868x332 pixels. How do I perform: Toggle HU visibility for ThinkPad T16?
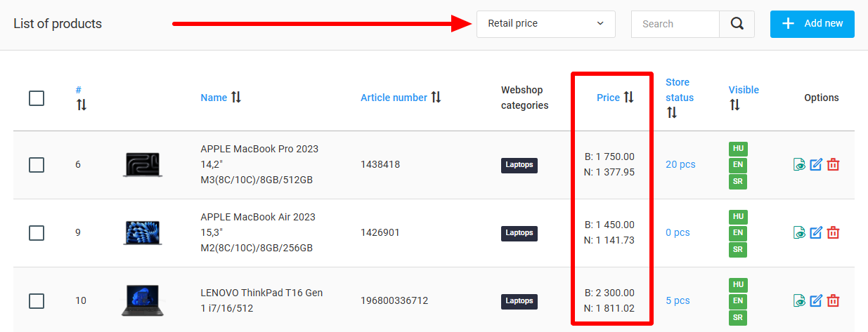[x=738, y=284]
